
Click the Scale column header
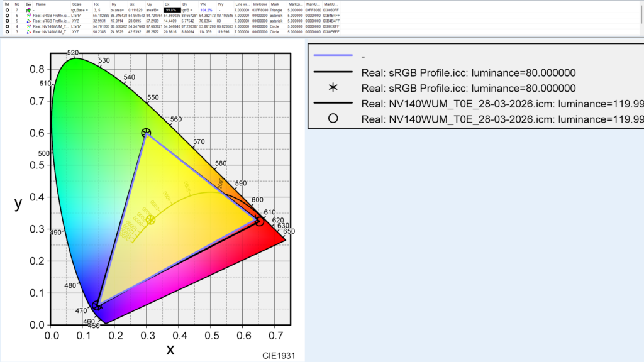pos(77,4)
